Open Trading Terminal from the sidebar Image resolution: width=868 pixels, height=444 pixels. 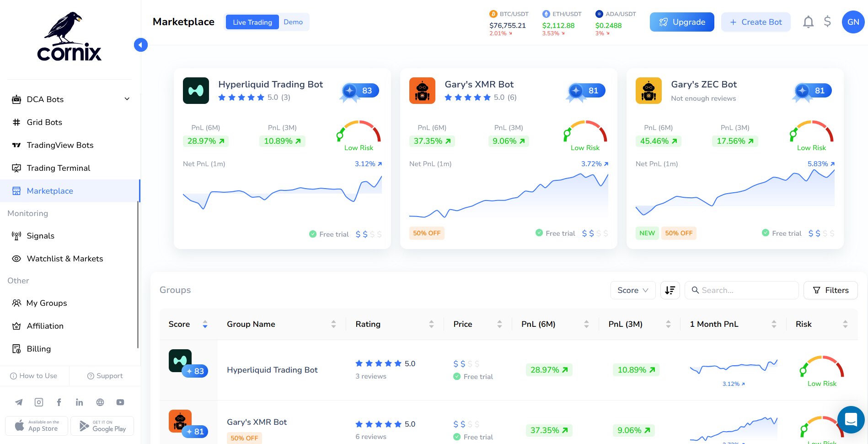point(58,168)
